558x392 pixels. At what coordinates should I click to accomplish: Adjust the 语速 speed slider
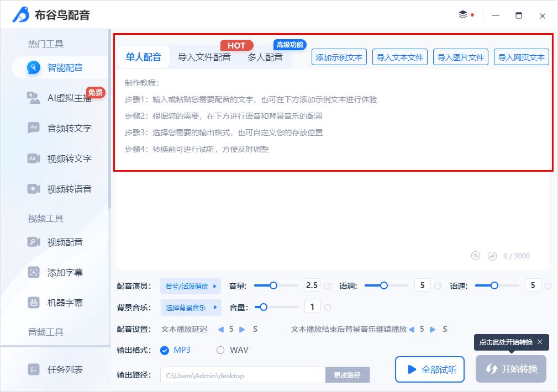(x=494, y=285)
